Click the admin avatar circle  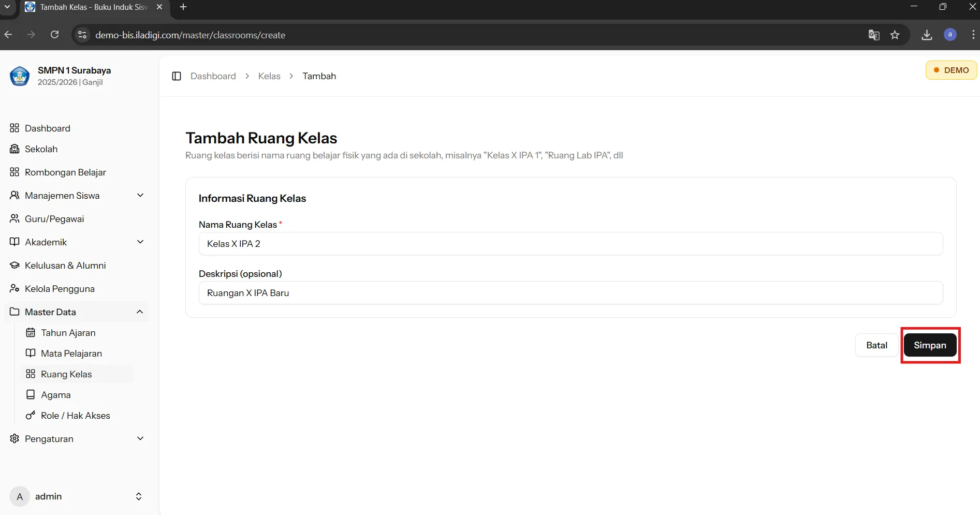pos(20,496)
